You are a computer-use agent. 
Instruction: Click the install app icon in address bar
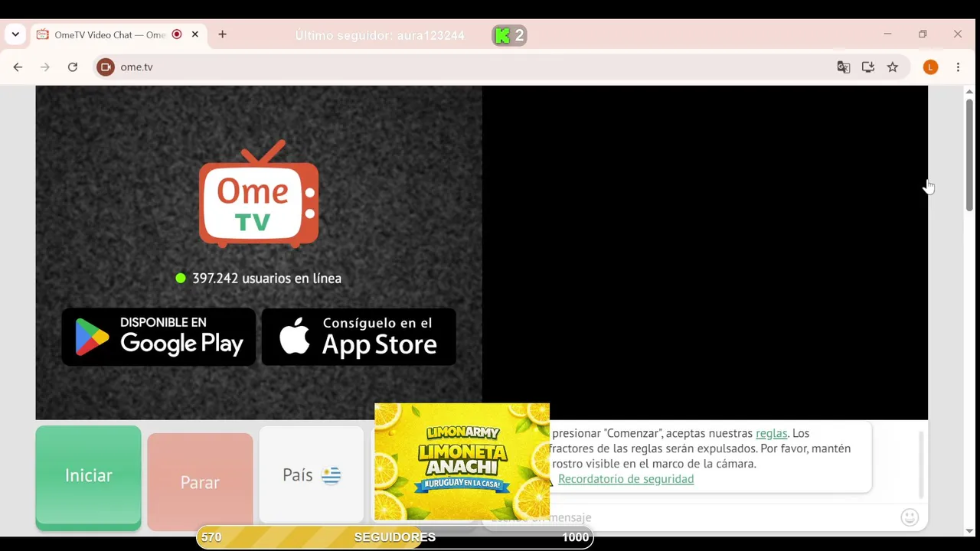[868, 67]
